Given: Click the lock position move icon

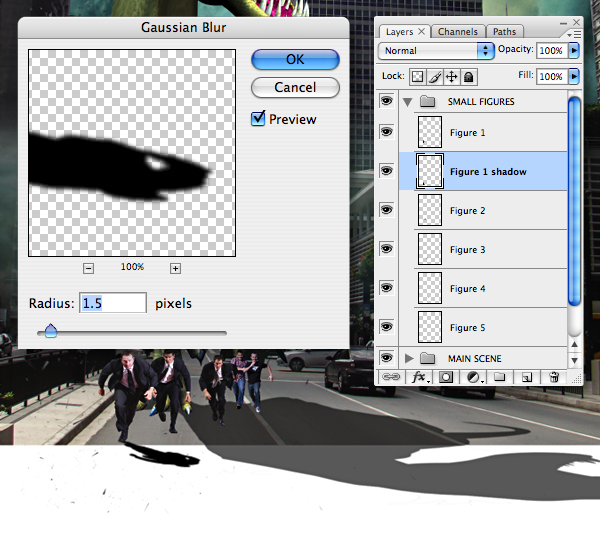Looking at the screenshot, I should pyautogui.click(x=452, y=77).
